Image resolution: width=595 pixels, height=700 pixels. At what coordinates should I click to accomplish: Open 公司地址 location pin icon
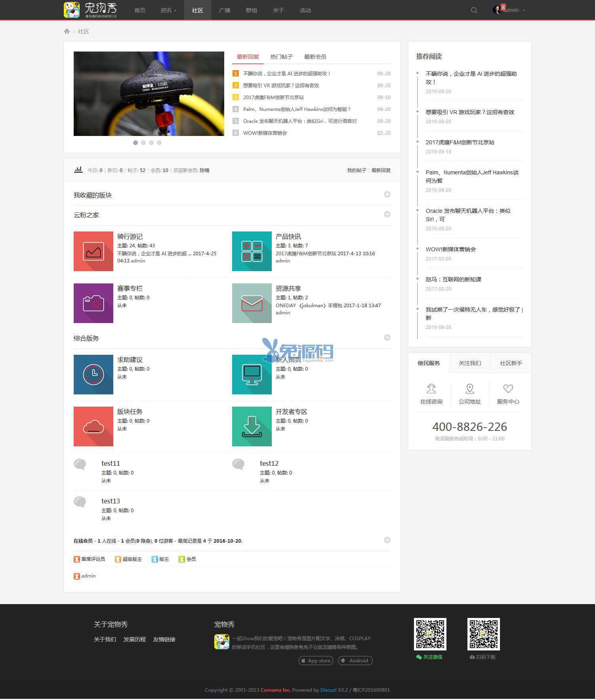pos(470,388)
